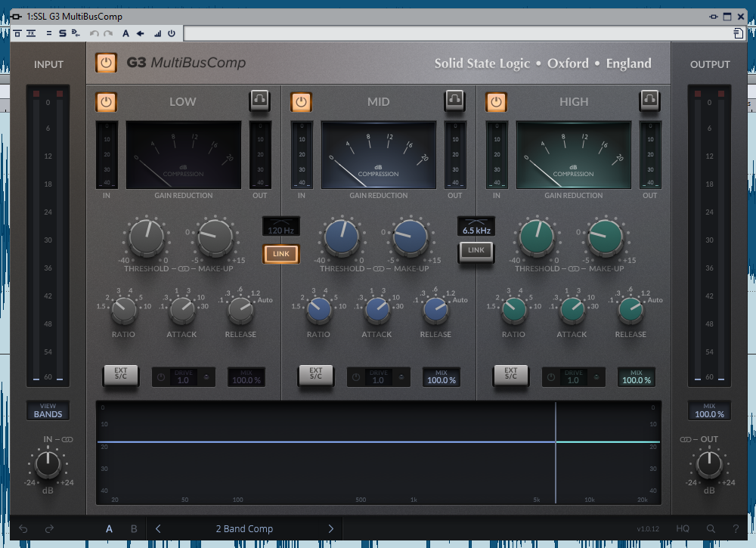Screen dimensions: 756x548
Task: Pin the plugin window with title bar pin icon
Action: tap(714, 17)
